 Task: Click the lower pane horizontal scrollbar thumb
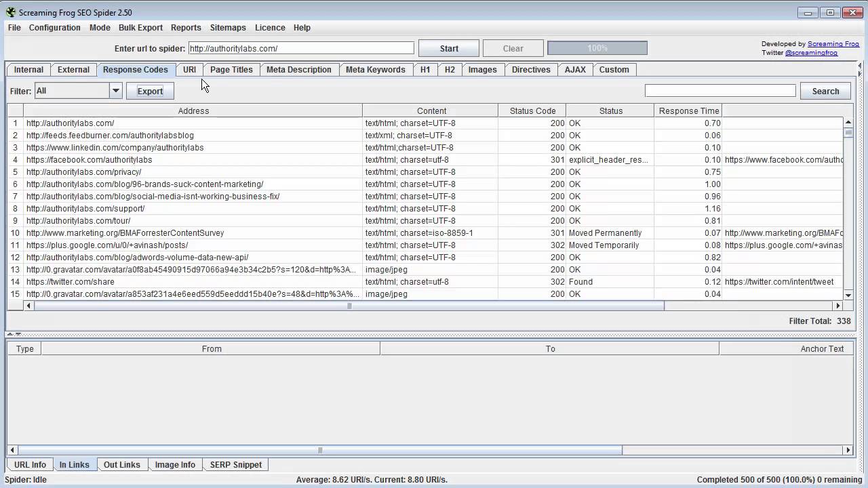[x=319, y=450]
